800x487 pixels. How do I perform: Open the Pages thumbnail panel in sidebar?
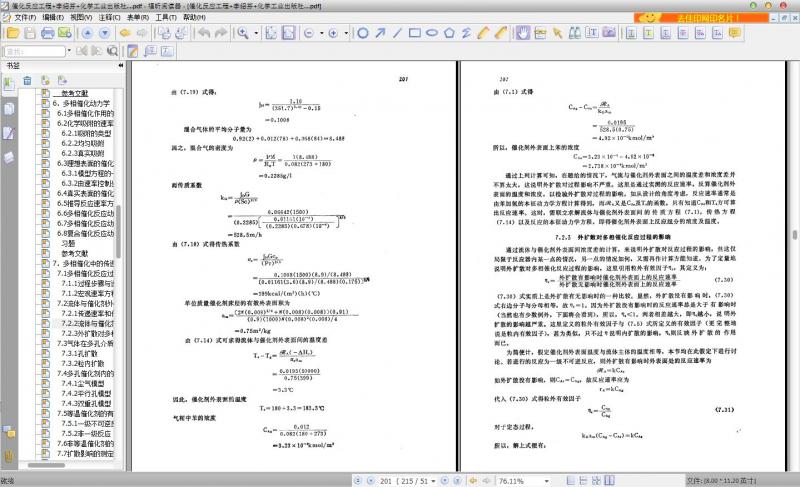tap(9, 108)
